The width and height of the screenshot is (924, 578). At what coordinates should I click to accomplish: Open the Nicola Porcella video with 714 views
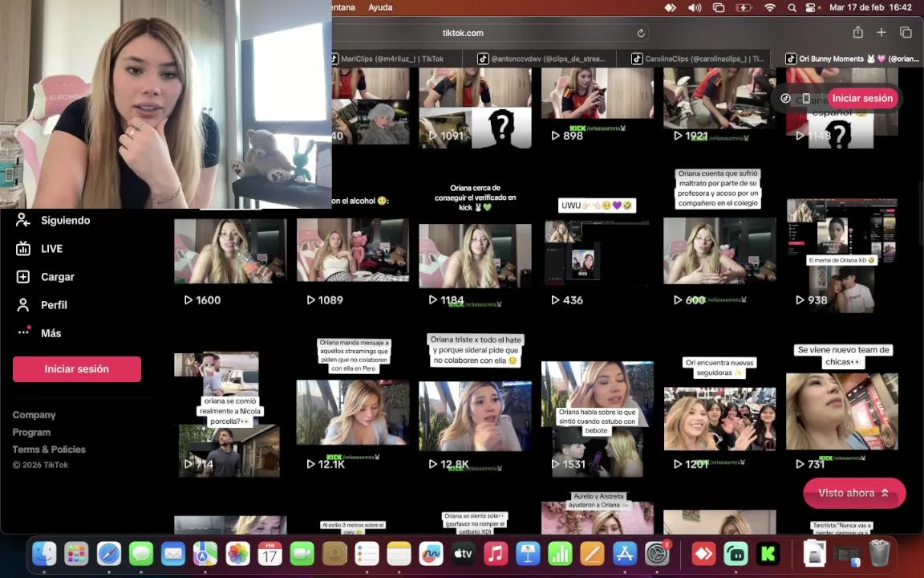pos(229,414)
